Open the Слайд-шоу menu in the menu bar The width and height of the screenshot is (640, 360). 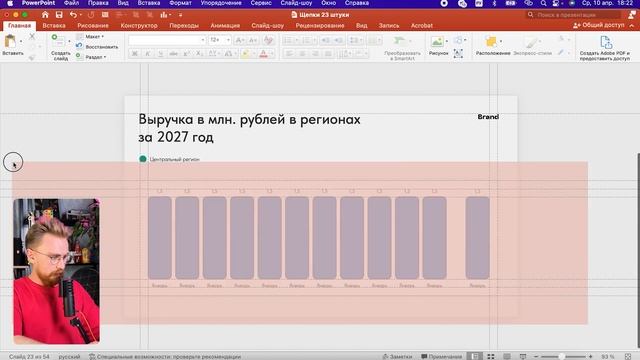[296, 3]
